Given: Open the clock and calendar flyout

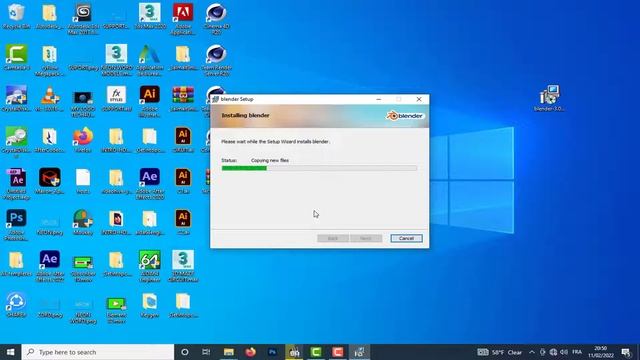Looking at the screenshot, I should [x=601, y=352].
